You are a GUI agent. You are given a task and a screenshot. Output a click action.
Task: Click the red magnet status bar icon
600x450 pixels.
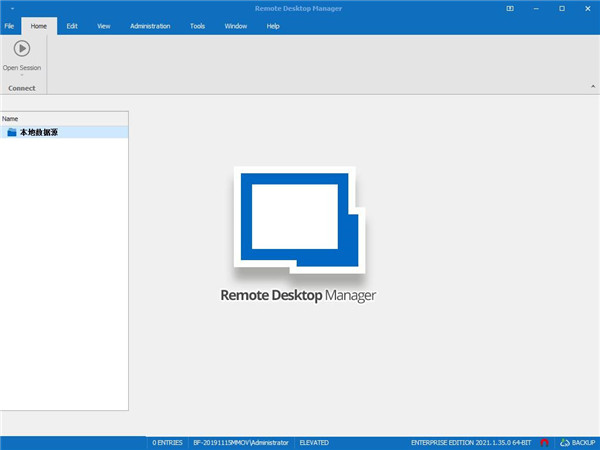tap(545, 443)
